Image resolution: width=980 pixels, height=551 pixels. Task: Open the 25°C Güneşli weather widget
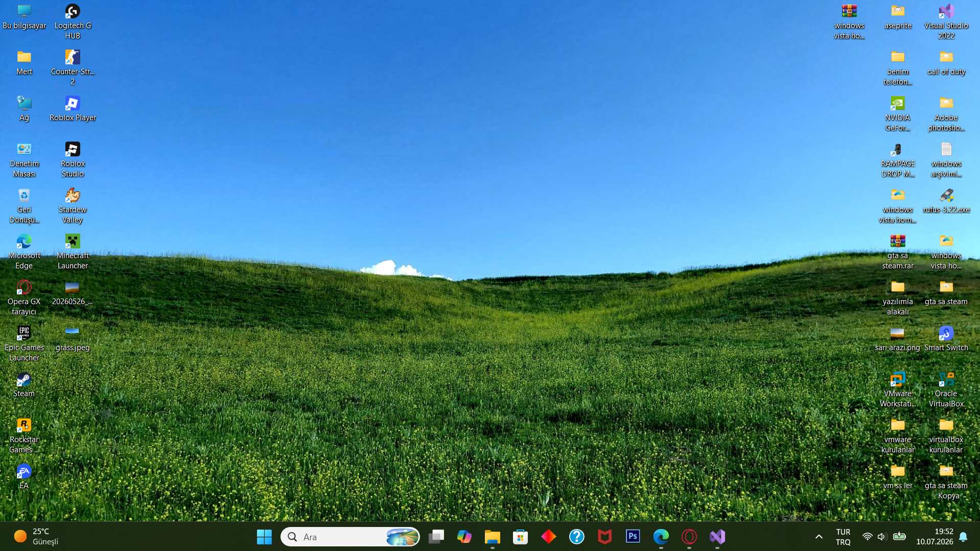coord(37,537)
